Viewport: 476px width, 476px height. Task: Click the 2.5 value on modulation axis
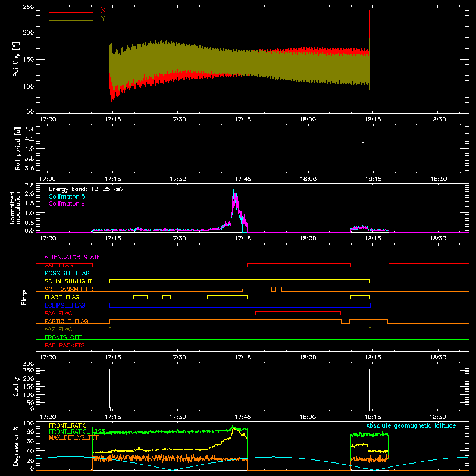tap(29, 186)
